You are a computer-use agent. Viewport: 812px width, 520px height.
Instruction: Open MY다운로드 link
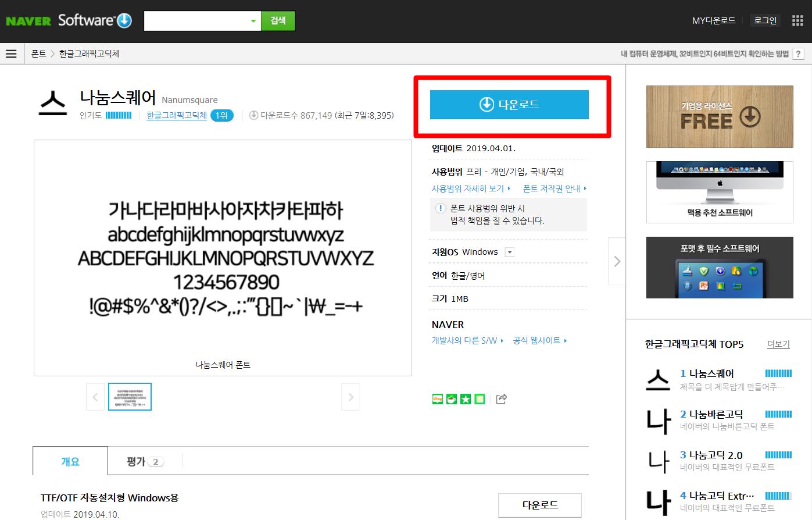coord(714,20)
